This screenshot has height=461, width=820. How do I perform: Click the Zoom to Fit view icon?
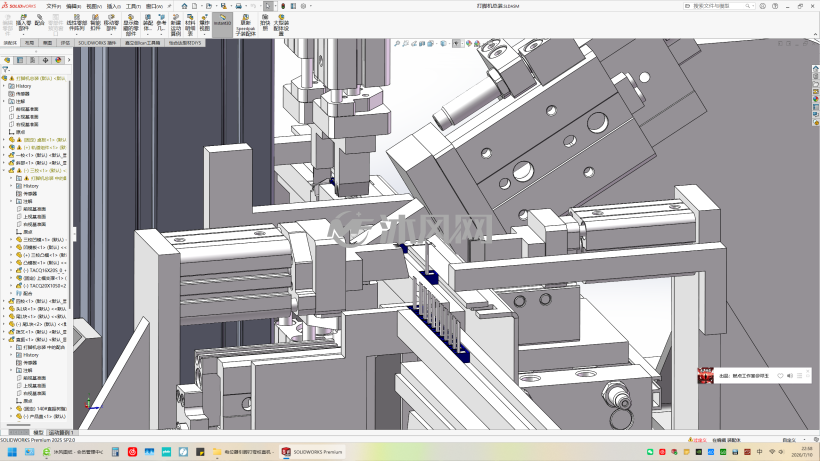(x=397, y=44)
